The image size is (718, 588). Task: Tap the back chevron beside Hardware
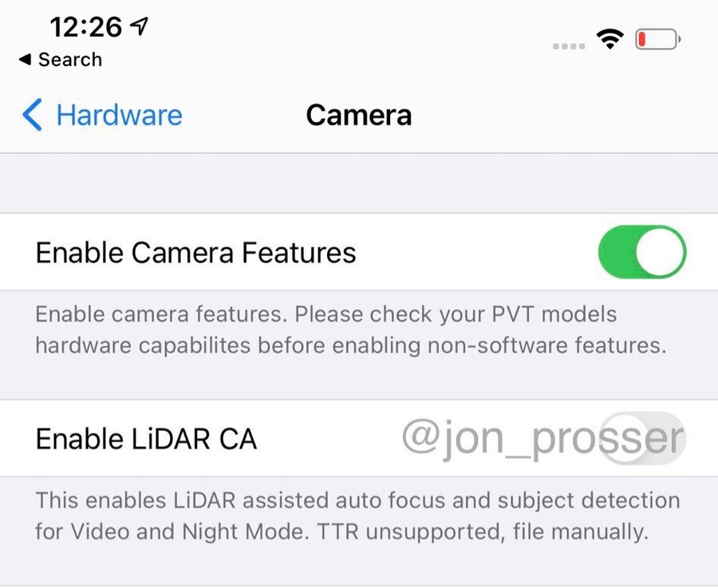pyautogui.click(x=32, y=114)
